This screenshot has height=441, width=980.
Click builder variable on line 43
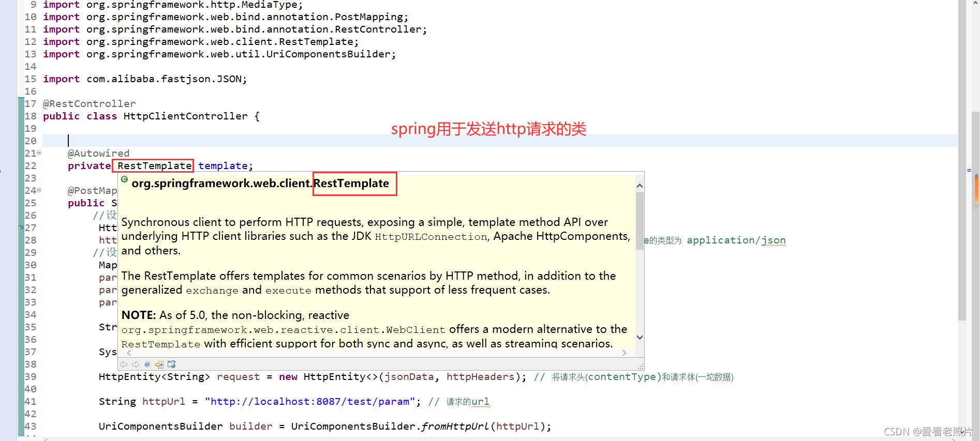click(251, 427)
